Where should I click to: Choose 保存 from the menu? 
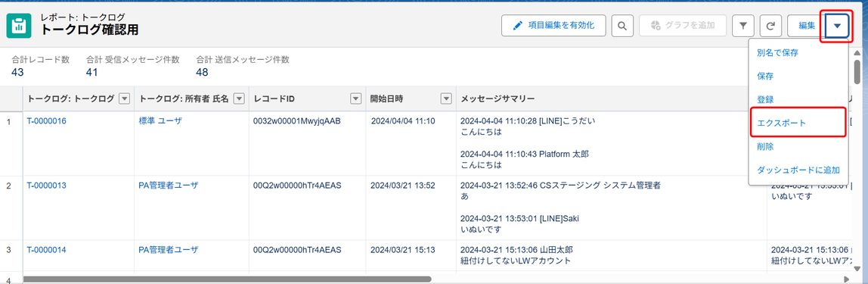[x=765, y=76]
